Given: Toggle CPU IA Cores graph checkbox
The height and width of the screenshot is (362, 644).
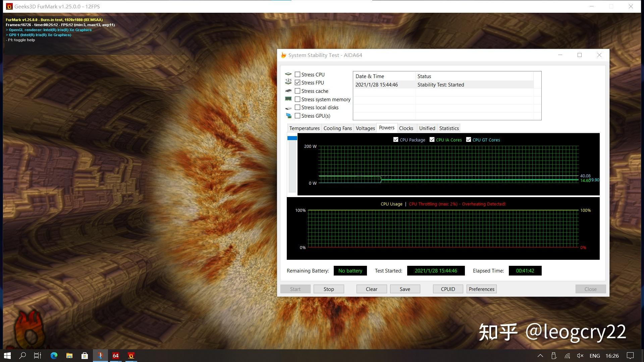Looking at the screenshot, I should point(432,140).
